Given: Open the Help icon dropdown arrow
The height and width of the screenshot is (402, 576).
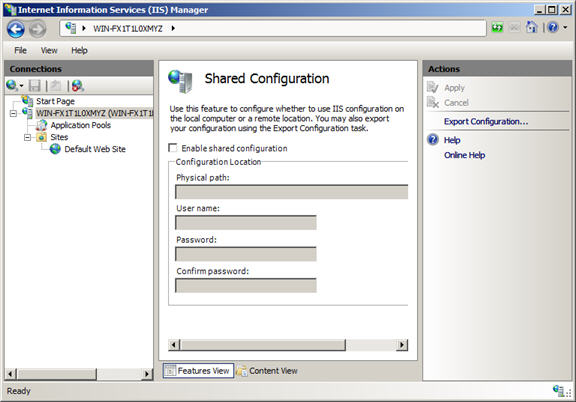Looking at the screenshot, I should coord(565,28).
